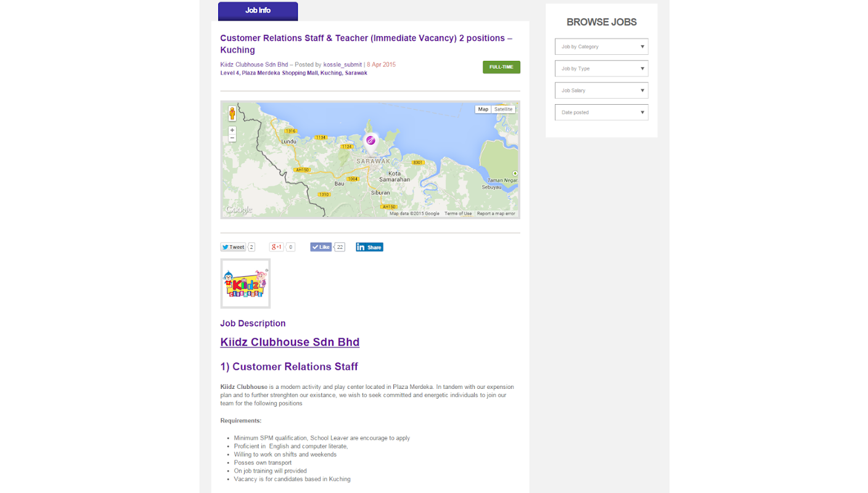The height and width of the screenshot is (493, 868).
Task: Click the Facebook like count showing 22
Action: pyautogui.click(x=340, y=247)
